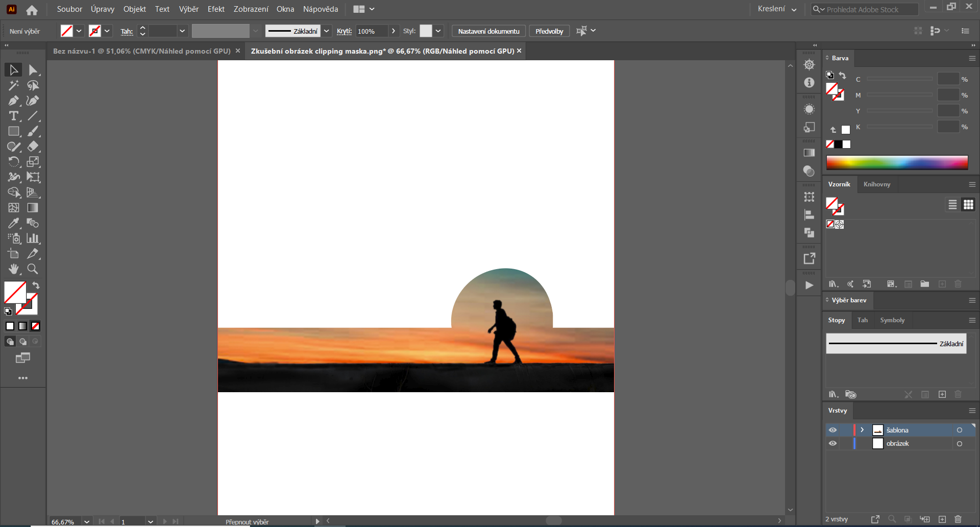This screenshot has height=527, width=980.
Task: Choose the Direct Selection tool
Action: [x=32, y=69]
